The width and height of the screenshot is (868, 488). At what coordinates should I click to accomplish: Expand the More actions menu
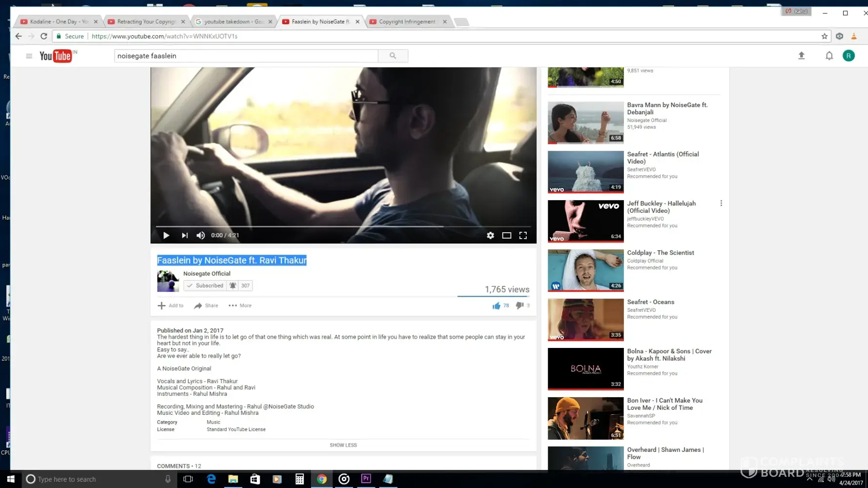point(240,306)
